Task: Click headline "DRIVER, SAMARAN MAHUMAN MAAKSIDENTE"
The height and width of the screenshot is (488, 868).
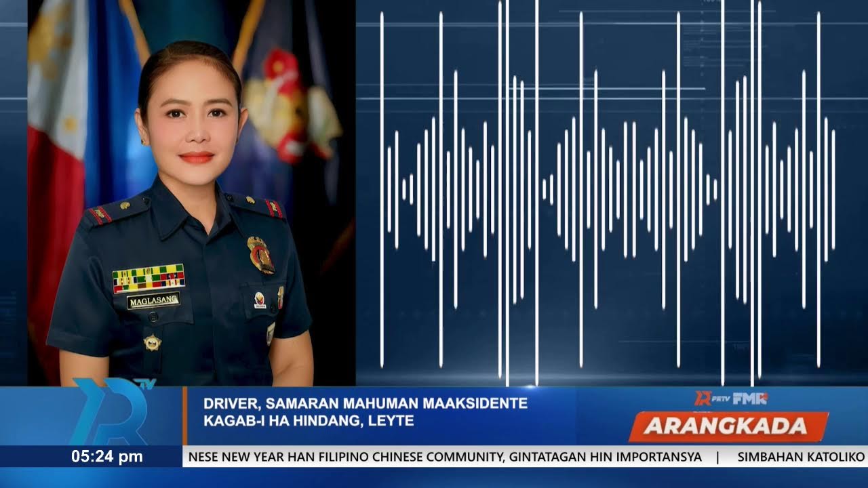Action: (366, 403)
